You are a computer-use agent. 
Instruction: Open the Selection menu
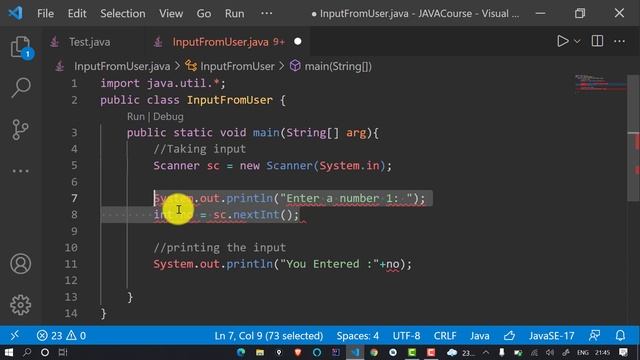click(122, 13)
